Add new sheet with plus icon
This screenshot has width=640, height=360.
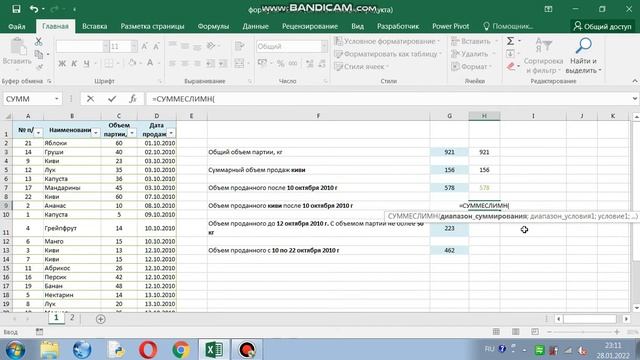point(100,319)
